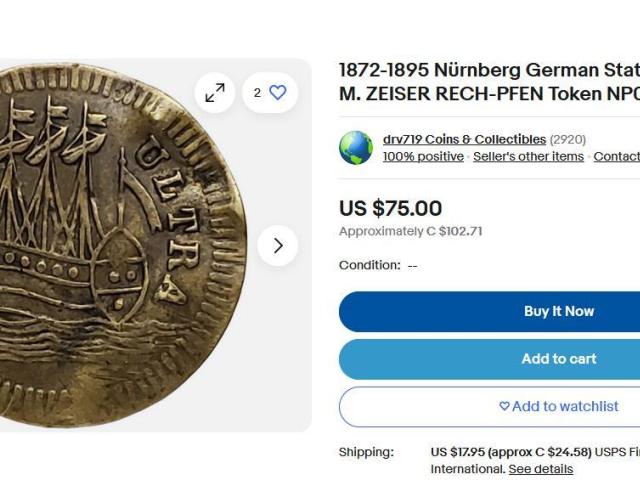Image resolution: width=640 pixels, height=480 pixels.
Task: Click the Condition field value
Action: click(412, 266)
